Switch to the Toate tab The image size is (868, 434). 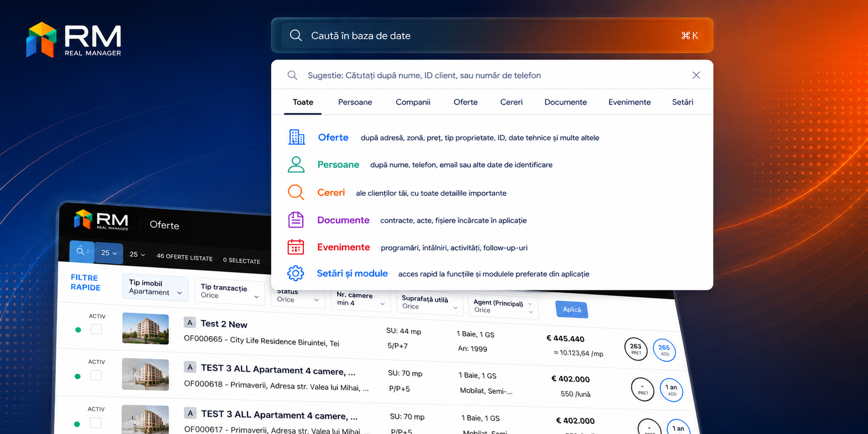tap(303, 102)
